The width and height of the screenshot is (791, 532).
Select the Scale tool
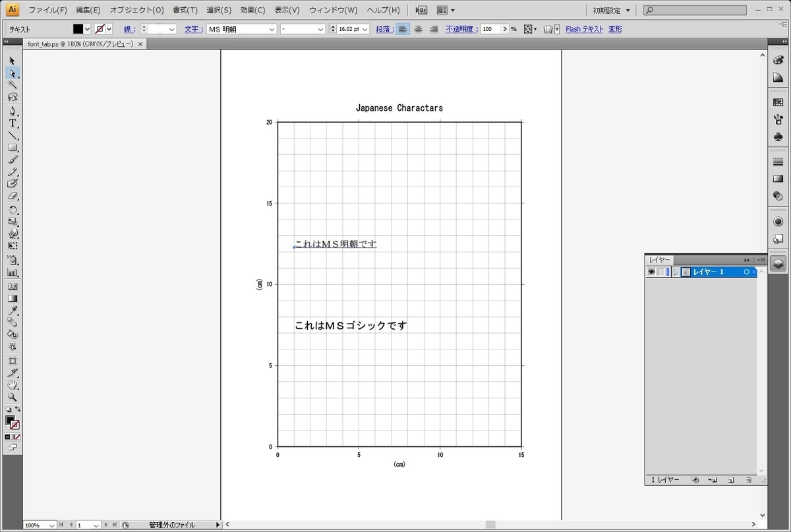point(13,222)
